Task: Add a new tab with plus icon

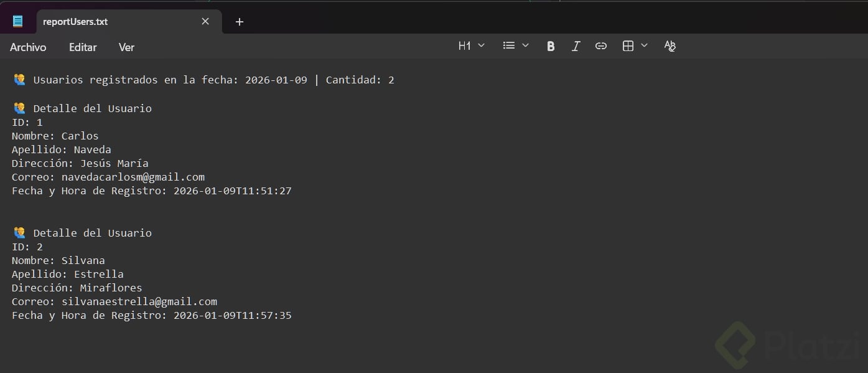Action: point(240,22)
